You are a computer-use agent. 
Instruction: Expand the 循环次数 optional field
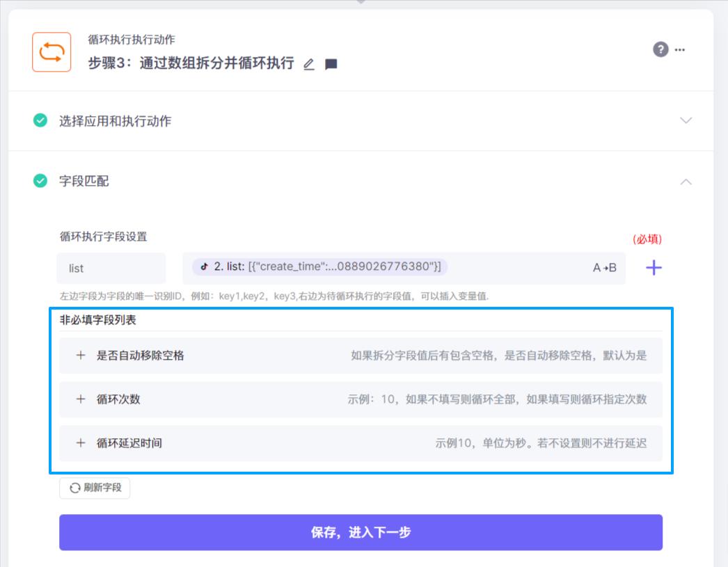81,399
